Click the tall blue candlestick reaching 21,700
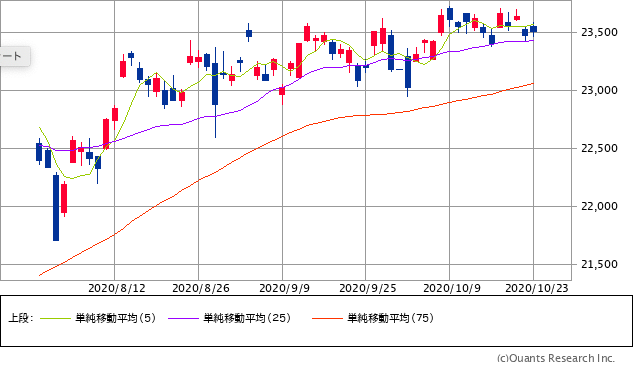 (x=56, y=208)
